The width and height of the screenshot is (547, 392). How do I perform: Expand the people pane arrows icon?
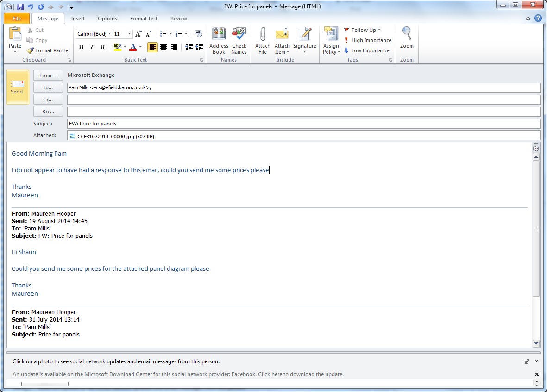pos(527,361)
